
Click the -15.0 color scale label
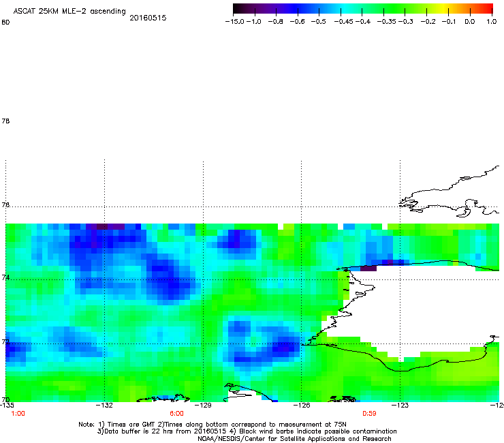[x=235, y=22]
